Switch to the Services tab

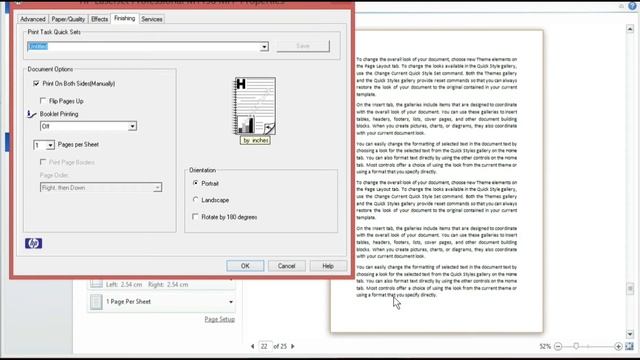pos(152,19)
